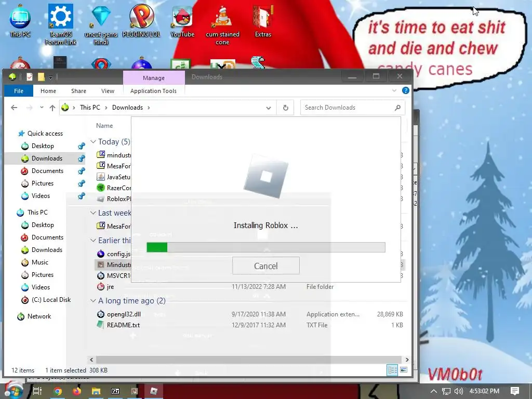Expand the ribbon with chevron
The width and height of the screenshot is (532, 399).
[394, 90]
